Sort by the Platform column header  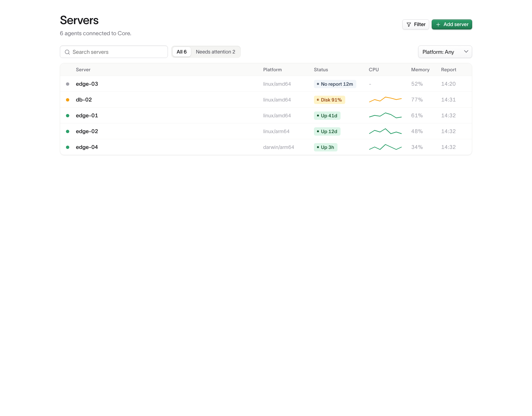pos(272,70)
